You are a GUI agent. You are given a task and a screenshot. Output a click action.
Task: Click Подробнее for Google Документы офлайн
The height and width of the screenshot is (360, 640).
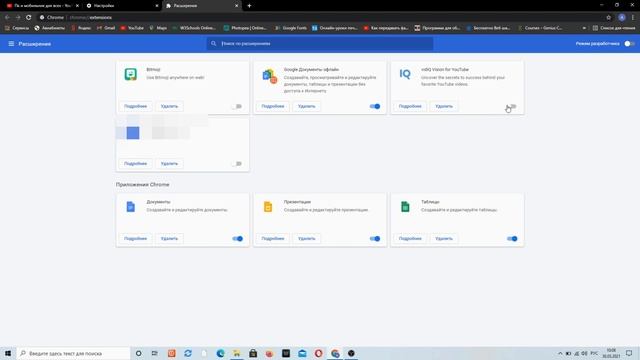273,107
